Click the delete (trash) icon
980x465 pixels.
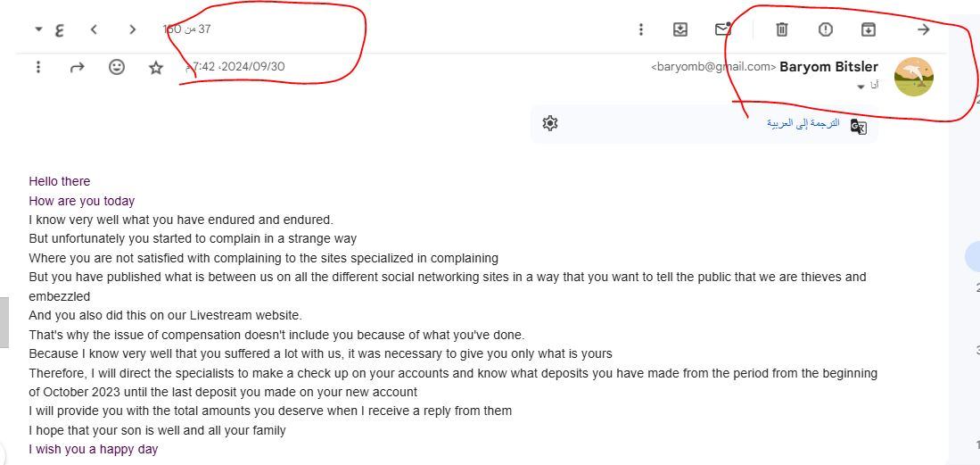(x=782, y=29)
